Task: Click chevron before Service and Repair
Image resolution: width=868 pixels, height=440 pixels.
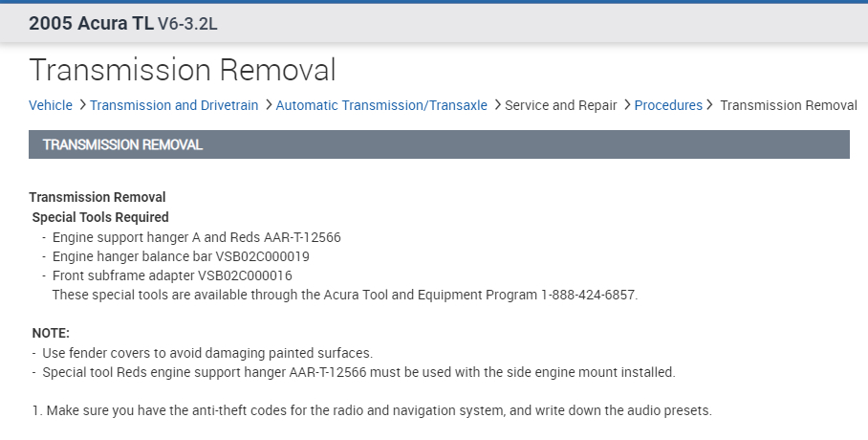Action: [x=497, y=105]
